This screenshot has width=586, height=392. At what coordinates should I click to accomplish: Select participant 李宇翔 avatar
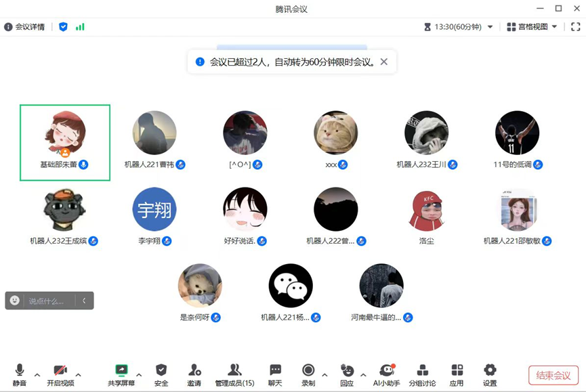(154, 209)
